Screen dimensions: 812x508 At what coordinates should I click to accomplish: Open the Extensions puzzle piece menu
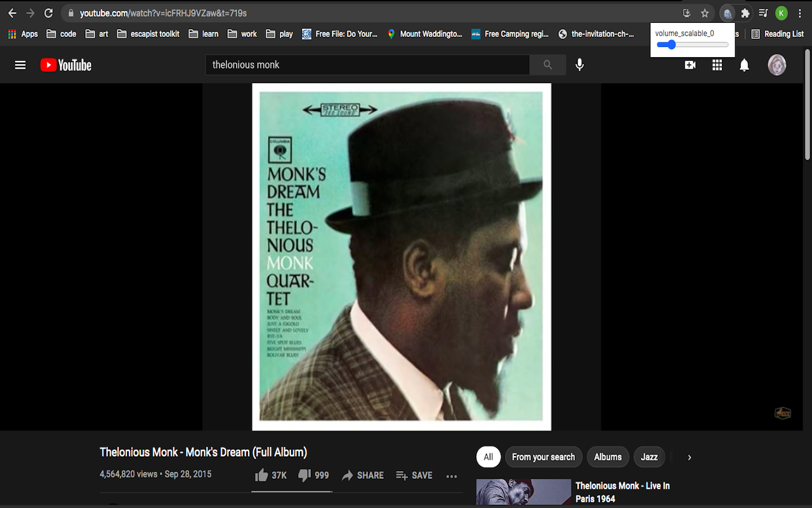[745, 13]
